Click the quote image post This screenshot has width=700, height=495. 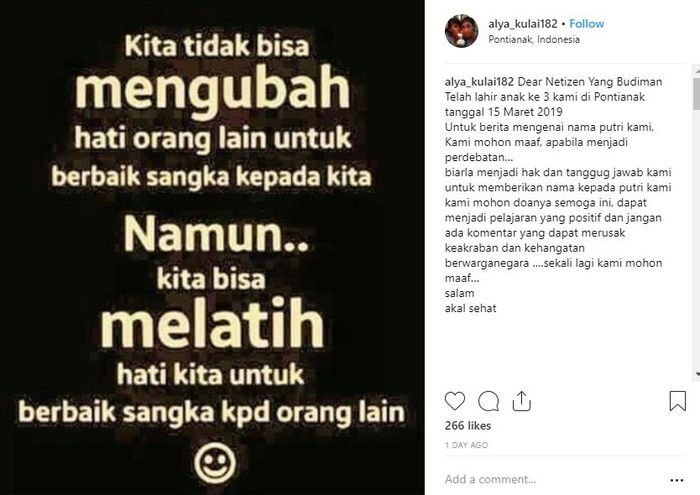pos(212,247)
